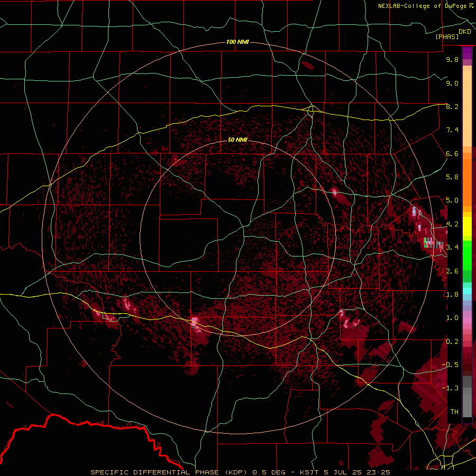Click the 50 NMI range ring label

[x=237, y=140]
